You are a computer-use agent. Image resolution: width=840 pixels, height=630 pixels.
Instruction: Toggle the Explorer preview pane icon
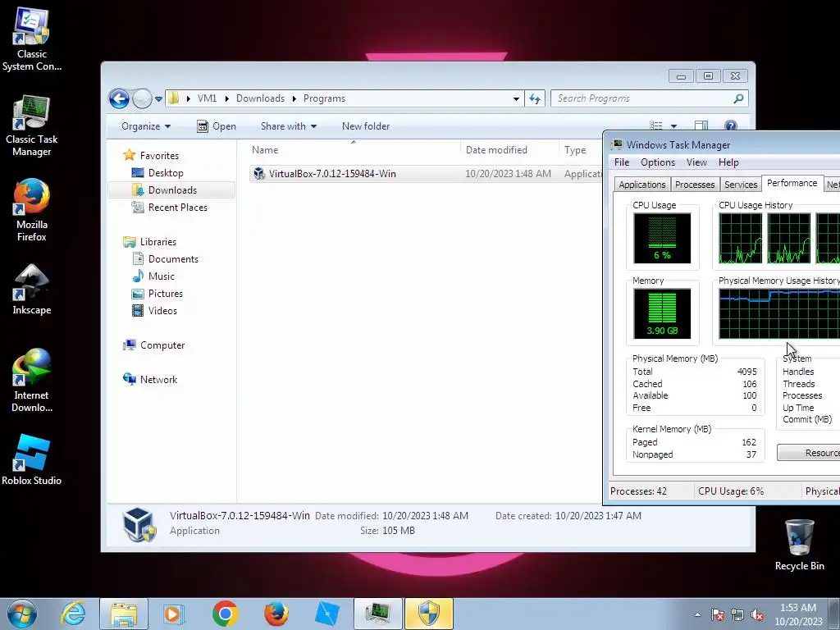[701, 126]
